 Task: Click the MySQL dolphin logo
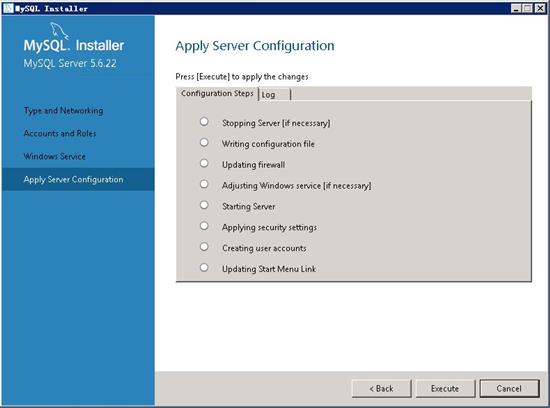59,31
